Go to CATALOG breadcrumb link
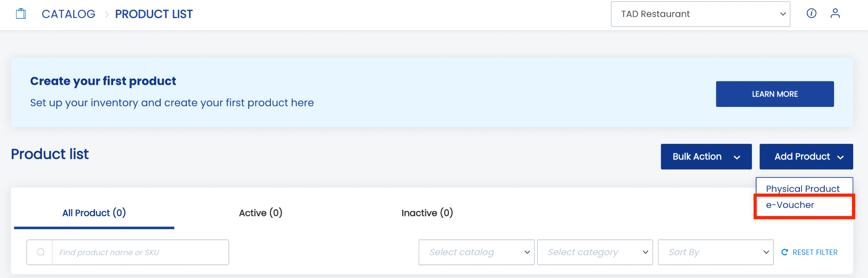 (x=68, y=14)
